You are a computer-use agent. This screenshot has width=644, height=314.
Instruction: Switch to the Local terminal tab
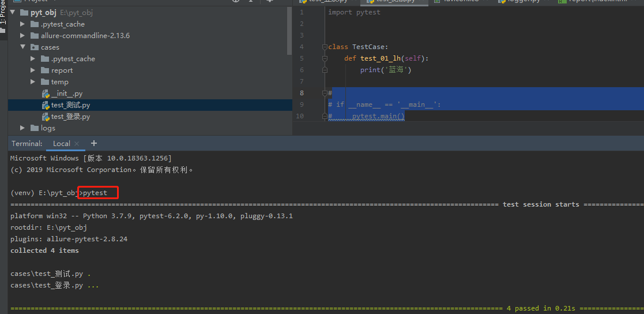[x=62, y=144]
